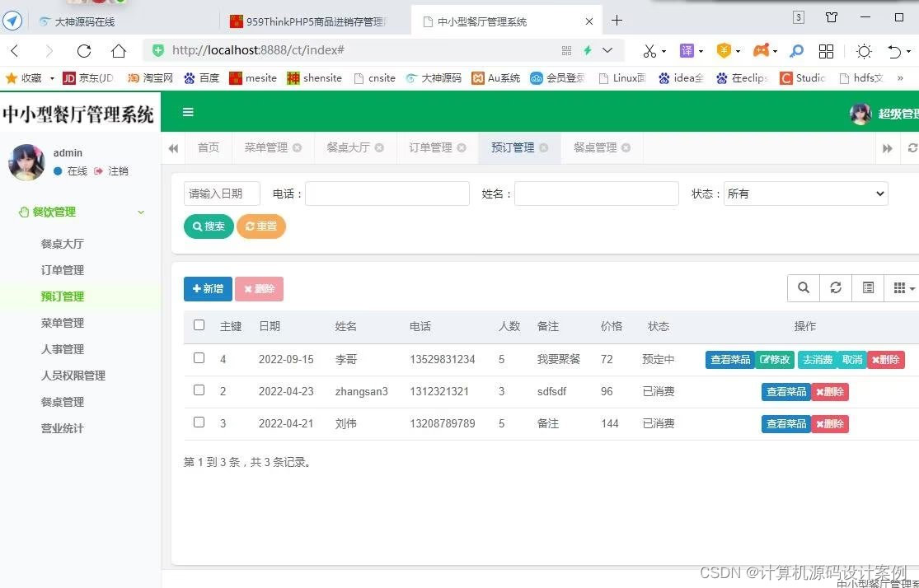Click 去消费 for row 李哥
The image size is (919, 588).
click(817, 360)
